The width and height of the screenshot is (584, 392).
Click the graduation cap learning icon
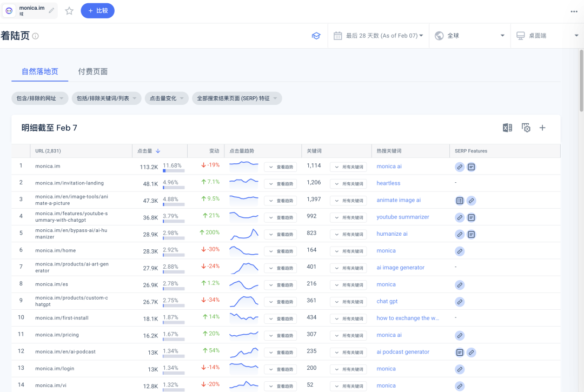(x=316, y=36)
